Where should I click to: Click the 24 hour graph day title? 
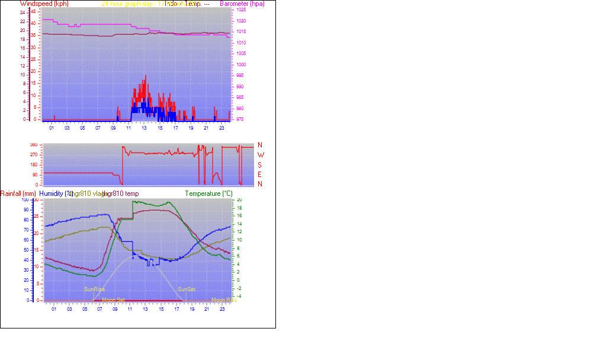(x=127, y=4)
